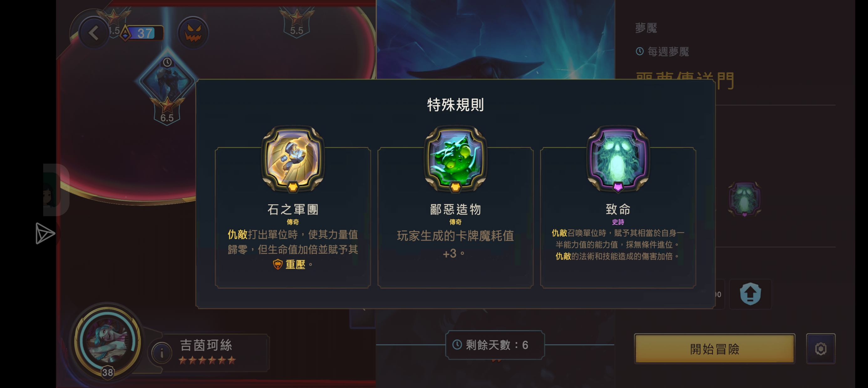868x388 pixels.
Task: Select the 石之軍團 rule icon
Action: (x=293, y=159)
